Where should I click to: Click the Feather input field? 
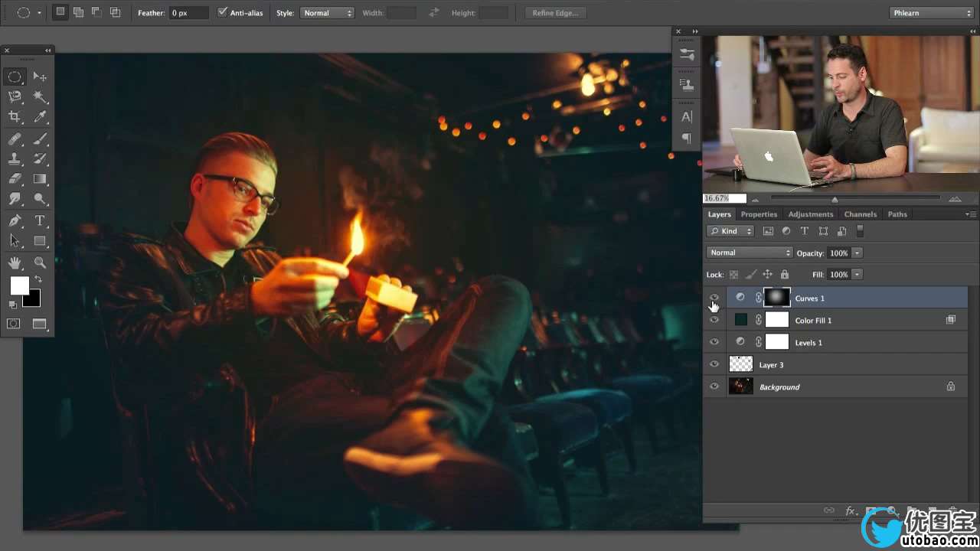coord(188,13)
